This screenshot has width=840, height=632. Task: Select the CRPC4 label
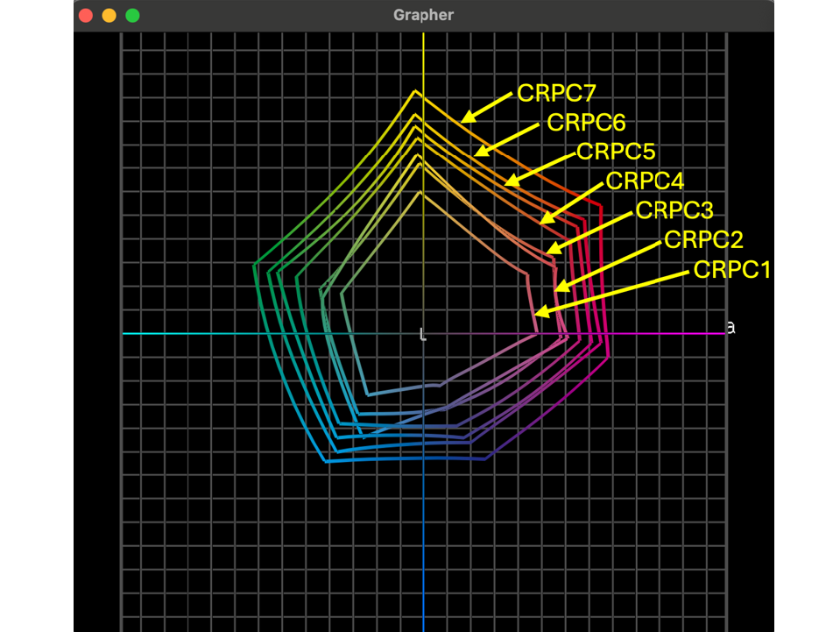(645, 181)
